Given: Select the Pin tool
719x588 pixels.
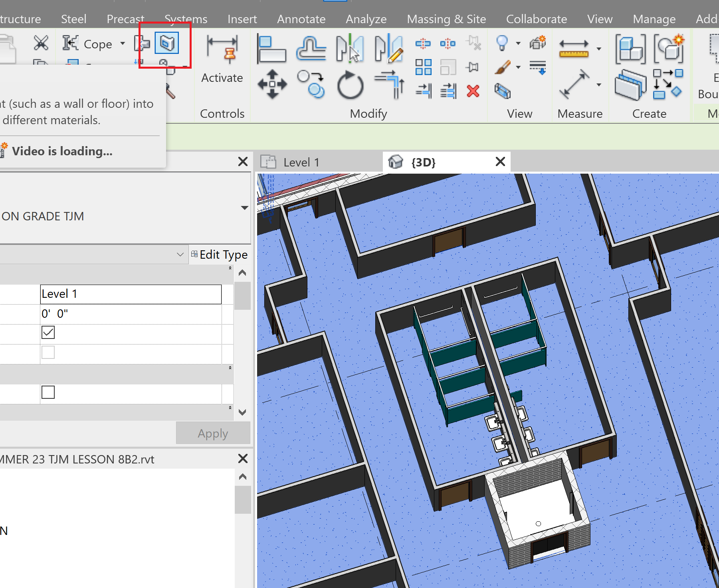Looking at the screenshot, I should click(473, 67).
